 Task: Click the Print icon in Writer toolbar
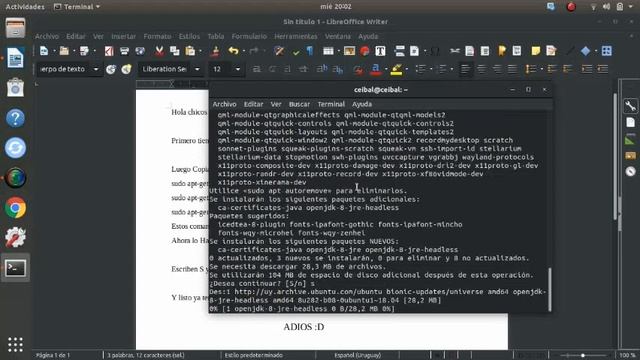pos(124,51)
